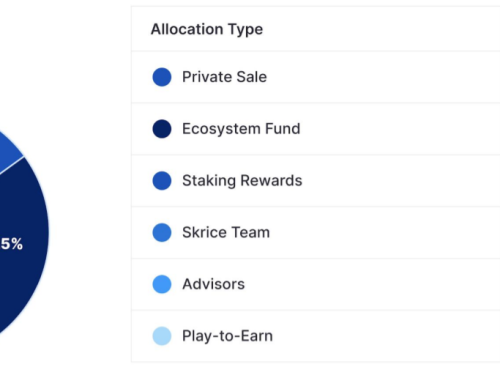Viewport: 500px width, 375px height.
Task: Click the Private Sale blue legend dot
Action: pyautogui.click(x=162, y=77)
